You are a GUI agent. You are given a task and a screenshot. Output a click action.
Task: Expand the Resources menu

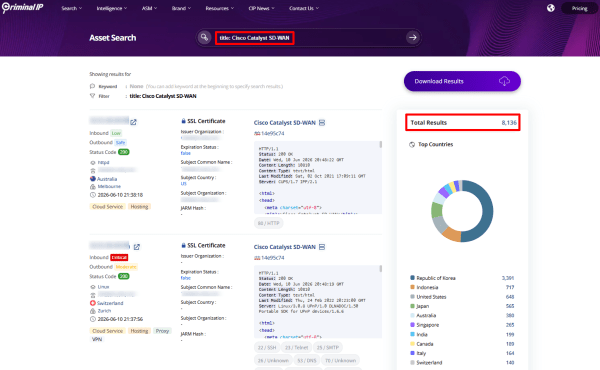click(x=220, y=8)
